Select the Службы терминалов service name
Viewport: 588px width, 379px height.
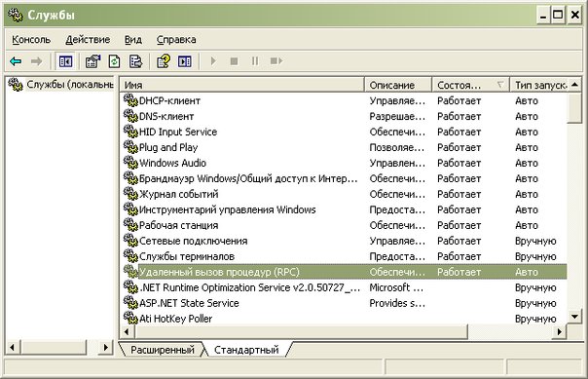coord(187,256)
